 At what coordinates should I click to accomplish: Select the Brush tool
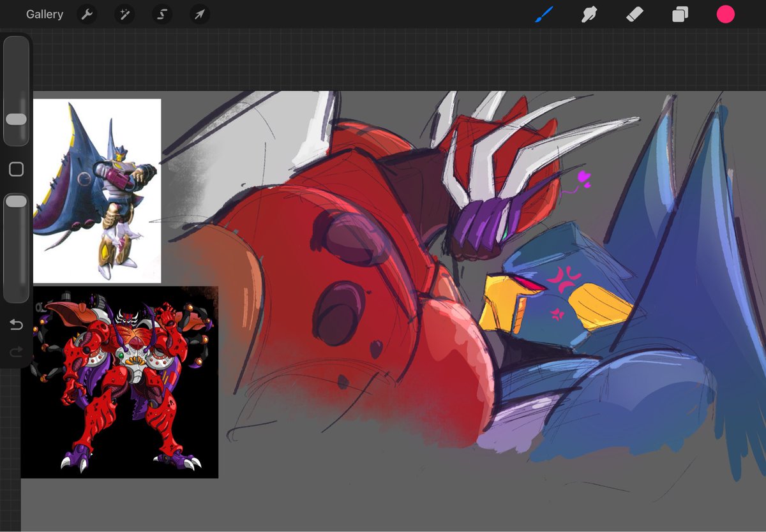pyautogui.click(x=544, y=14)
